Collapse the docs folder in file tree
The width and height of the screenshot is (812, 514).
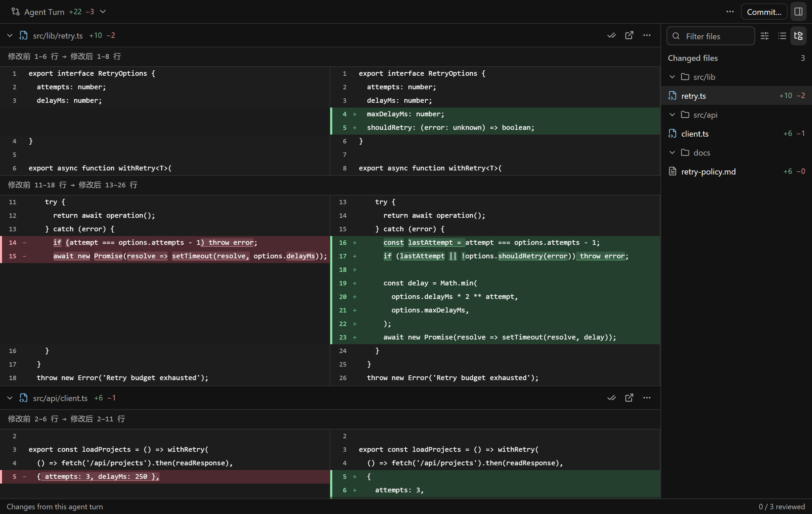pyautogui.click(x=672, y=153)
